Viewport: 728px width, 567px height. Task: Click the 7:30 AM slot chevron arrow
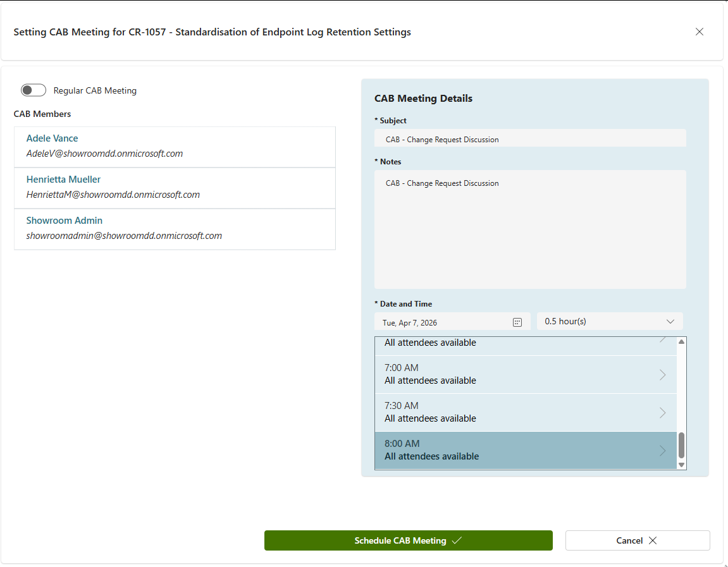662,413
